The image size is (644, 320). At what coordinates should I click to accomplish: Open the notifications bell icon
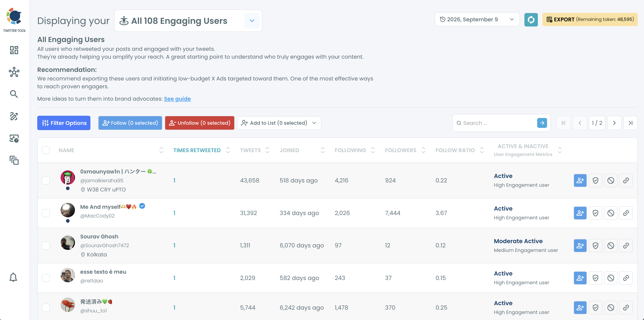[x=13, y=277]
